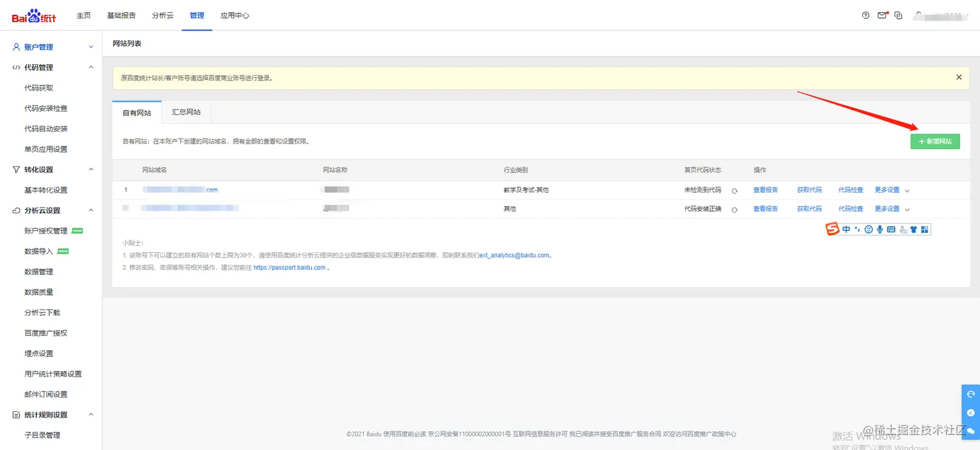Open 子目录管理 in the sidebar
The width and height of the screenshot is (980, 450).
[x=42, y=435]
